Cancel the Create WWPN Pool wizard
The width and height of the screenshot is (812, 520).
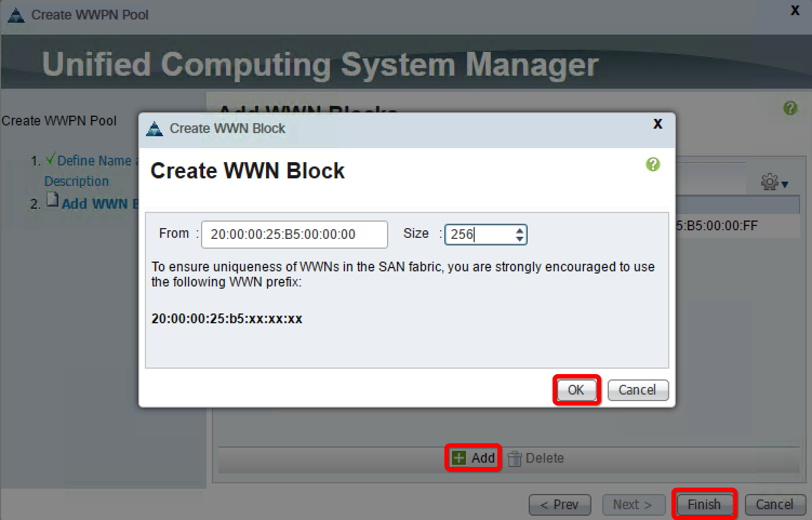[774, 504]
